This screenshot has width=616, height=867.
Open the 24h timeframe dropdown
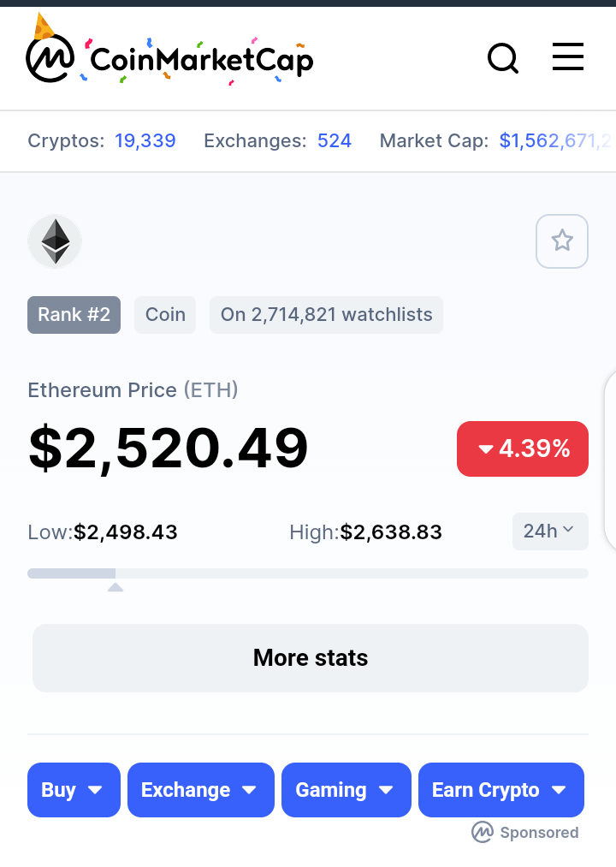coord(550,531)
